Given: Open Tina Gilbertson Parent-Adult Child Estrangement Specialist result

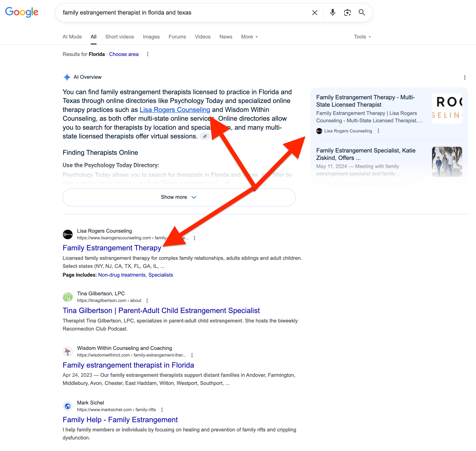Looking at the screenshot, I should (161, 310).
